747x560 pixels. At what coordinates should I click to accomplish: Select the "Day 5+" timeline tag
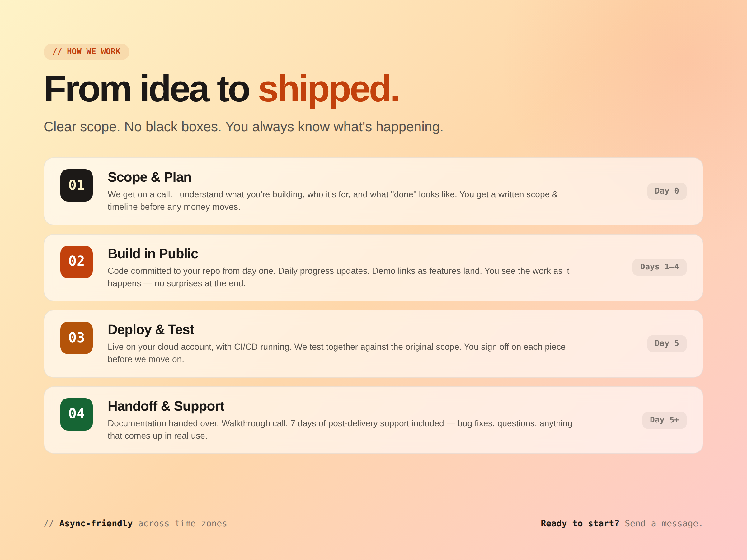[664, 420]
